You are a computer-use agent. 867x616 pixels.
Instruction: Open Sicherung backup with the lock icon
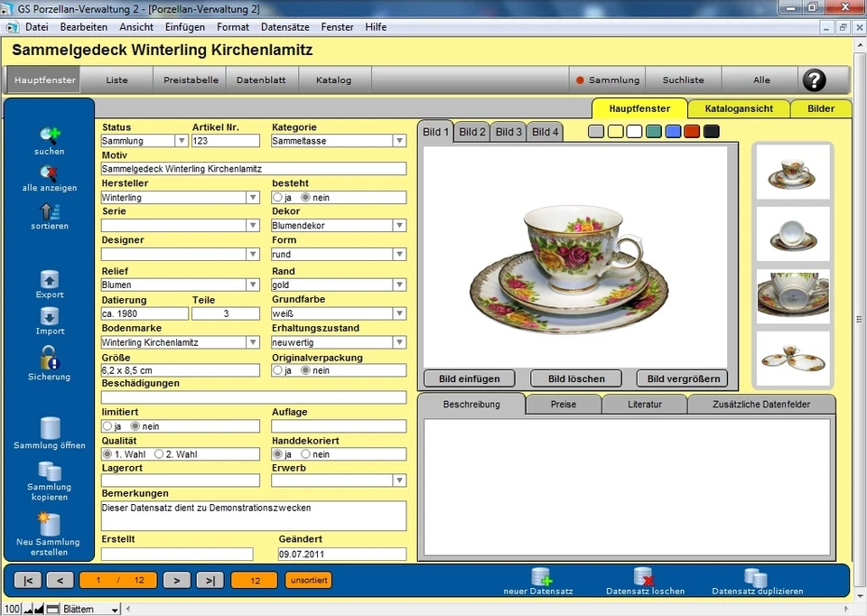49,358
